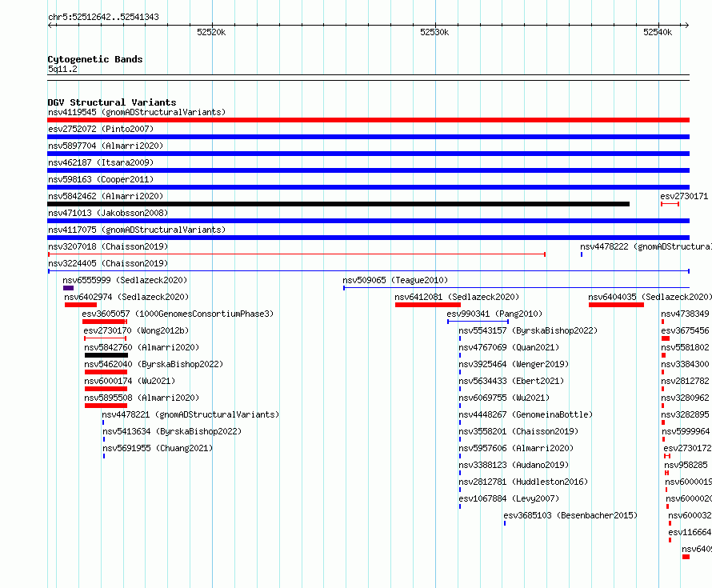
Task: Click nsv462187 (Itsara2009) label
Action: click(x=101, y=162)
